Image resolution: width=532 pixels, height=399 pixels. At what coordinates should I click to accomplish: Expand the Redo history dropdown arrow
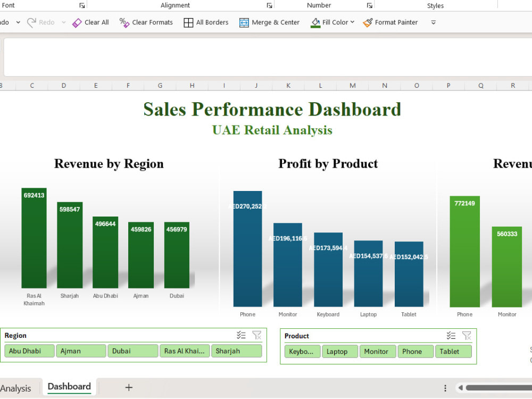click(x=63, y=22)
